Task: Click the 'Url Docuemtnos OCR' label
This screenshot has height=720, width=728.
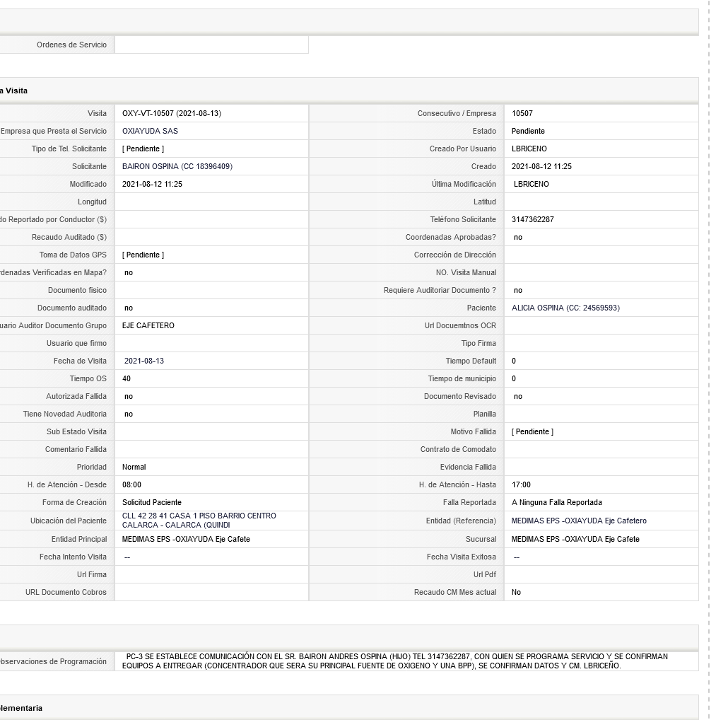Action: point(460,325)
